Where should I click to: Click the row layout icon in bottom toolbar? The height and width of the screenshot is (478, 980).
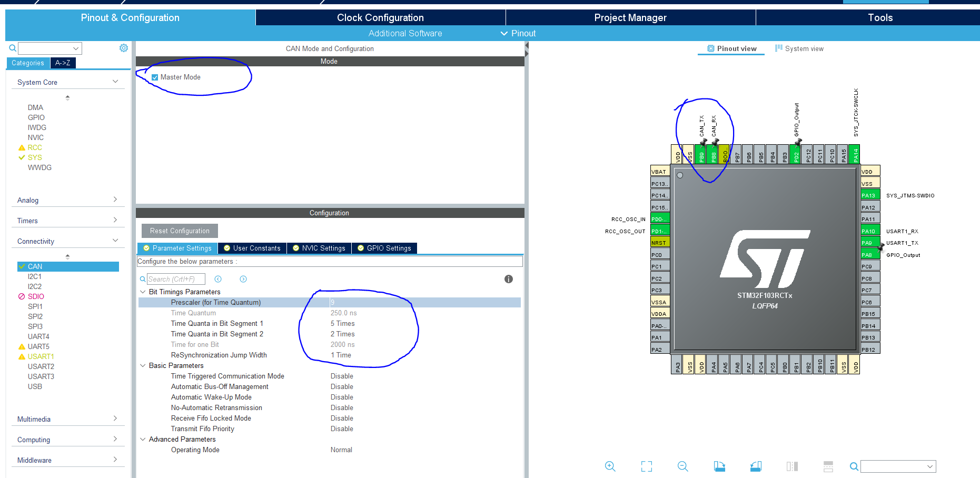[x=828, y=466]
